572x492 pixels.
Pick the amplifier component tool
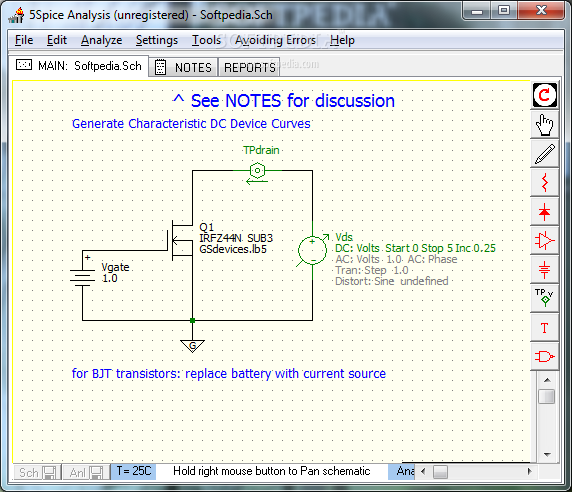[x=545, y=240]
